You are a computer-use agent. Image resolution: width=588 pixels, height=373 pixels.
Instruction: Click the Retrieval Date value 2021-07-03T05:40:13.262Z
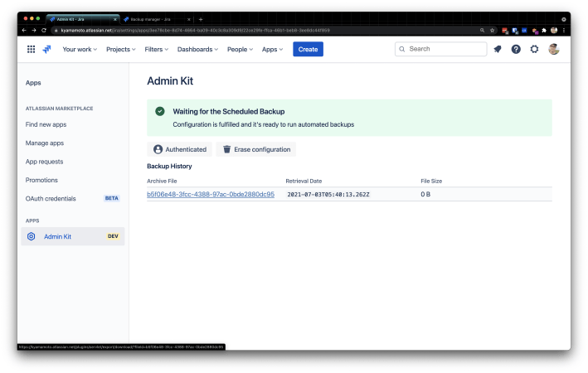coord(328,195)
